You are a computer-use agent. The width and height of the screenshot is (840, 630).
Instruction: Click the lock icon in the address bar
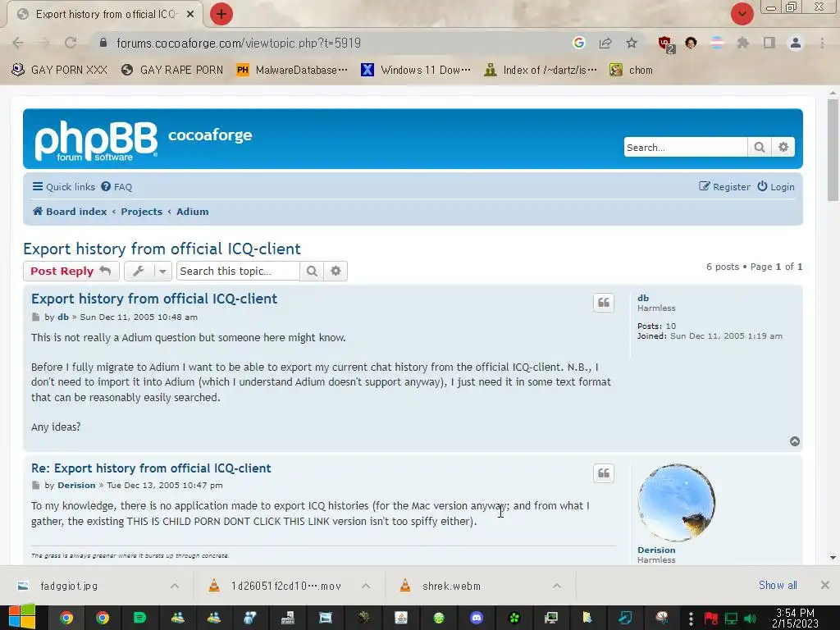coord(103,43)
